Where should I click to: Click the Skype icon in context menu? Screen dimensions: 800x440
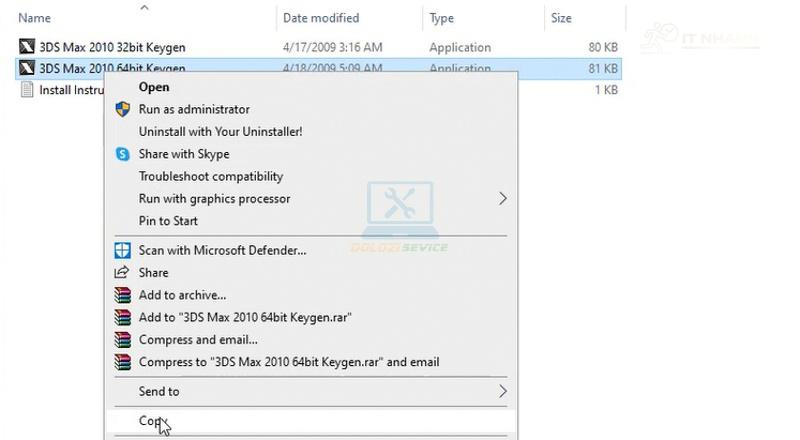(x=122, y=154)
